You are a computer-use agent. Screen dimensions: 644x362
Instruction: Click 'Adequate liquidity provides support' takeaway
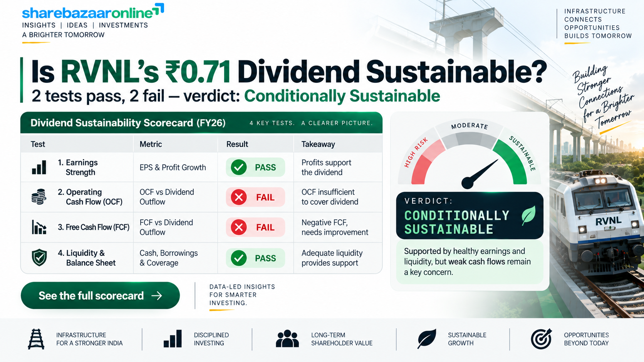pyautogui.click(x=332, y=258)
